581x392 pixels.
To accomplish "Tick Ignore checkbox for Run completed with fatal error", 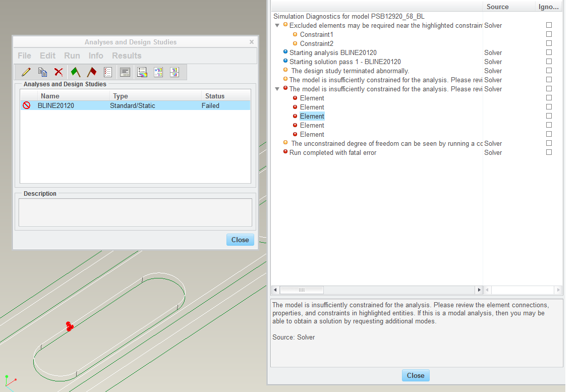I will tap(549, 152).
